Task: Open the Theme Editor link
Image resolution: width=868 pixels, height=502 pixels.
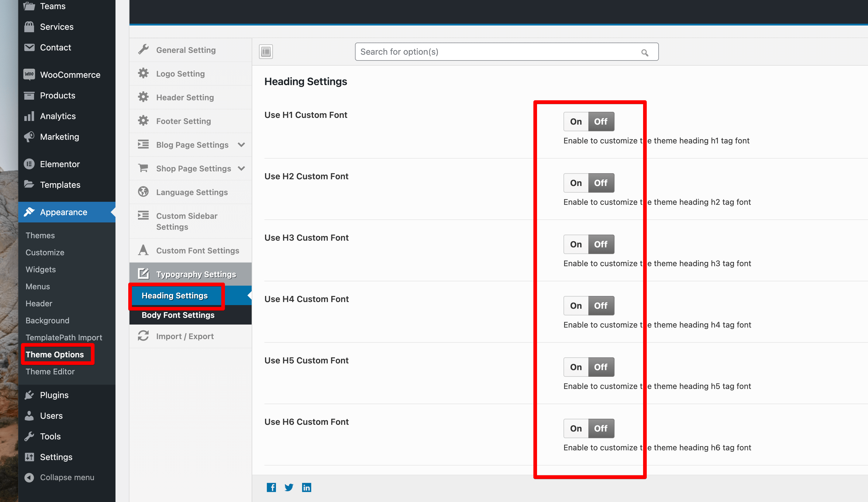Action: pos(50,371)
